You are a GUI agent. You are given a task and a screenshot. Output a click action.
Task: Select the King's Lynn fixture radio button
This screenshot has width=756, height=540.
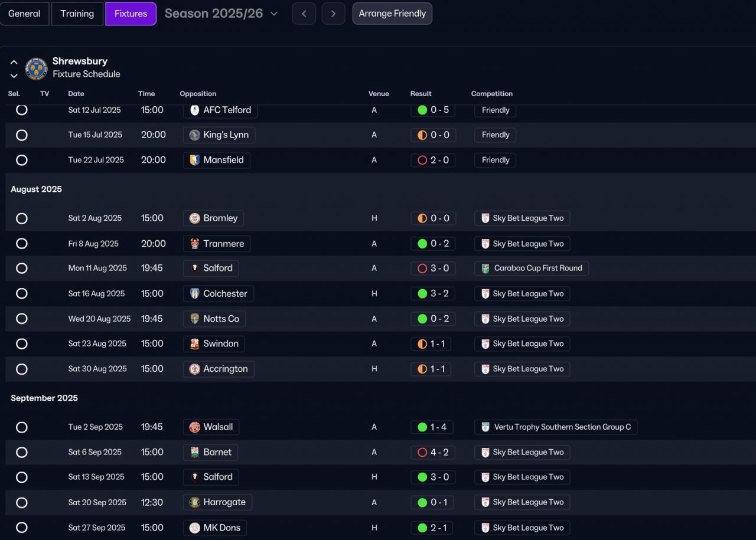(22, 135)
